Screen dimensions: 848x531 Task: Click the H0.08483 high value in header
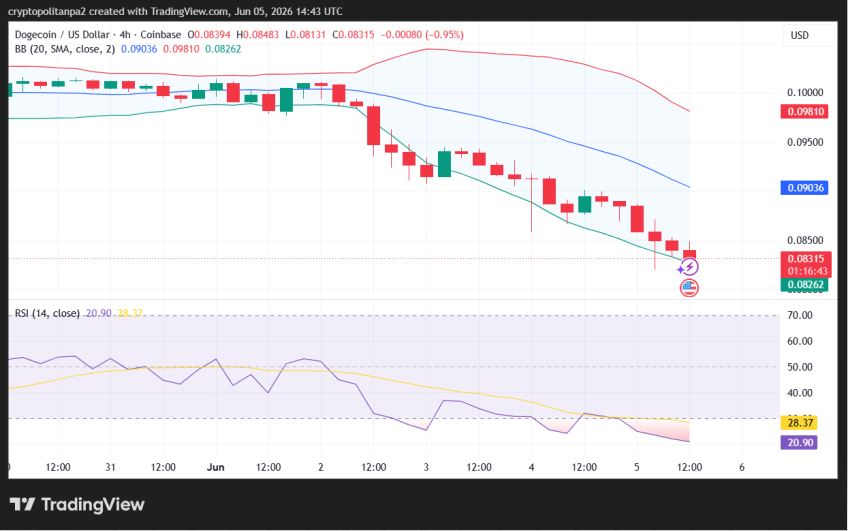pyautogui.click(x=257, y=35)
